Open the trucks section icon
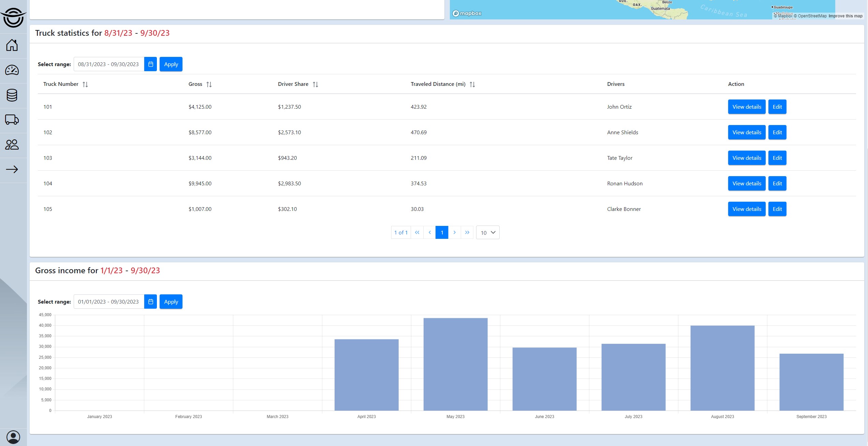The image size is (868, 446). [12, 120]
